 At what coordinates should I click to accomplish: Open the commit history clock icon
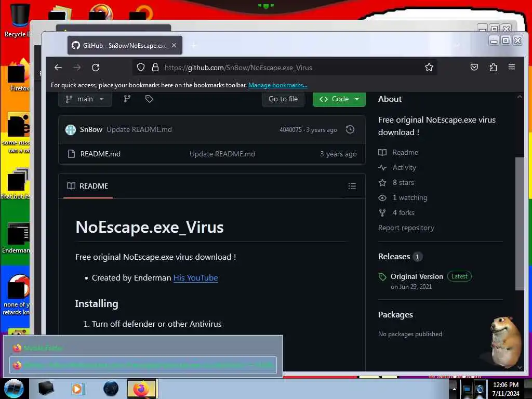click(x=350, y=129)
